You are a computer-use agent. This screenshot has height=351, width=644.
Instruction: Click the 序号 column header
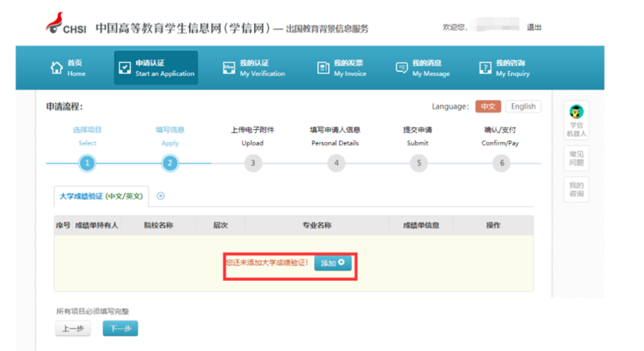coord(63,225)
